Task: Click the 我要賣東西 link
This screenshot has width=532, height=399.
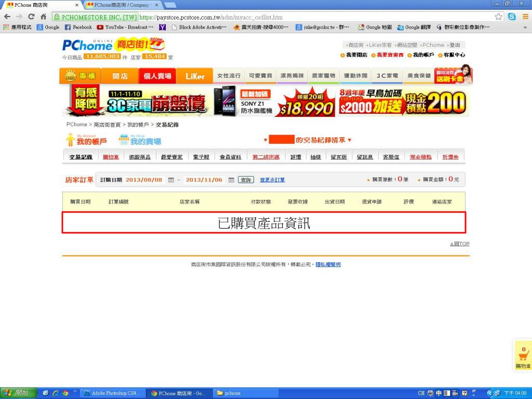Action: tap(390, 55)
